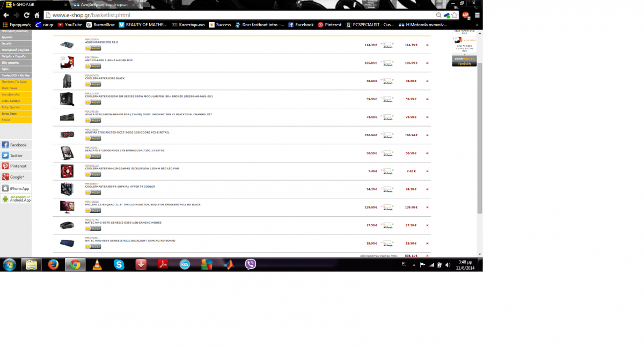This screenshot has height=348, width=644.
Task: Open the YouTube bookmark
Action: coord(70,25)
